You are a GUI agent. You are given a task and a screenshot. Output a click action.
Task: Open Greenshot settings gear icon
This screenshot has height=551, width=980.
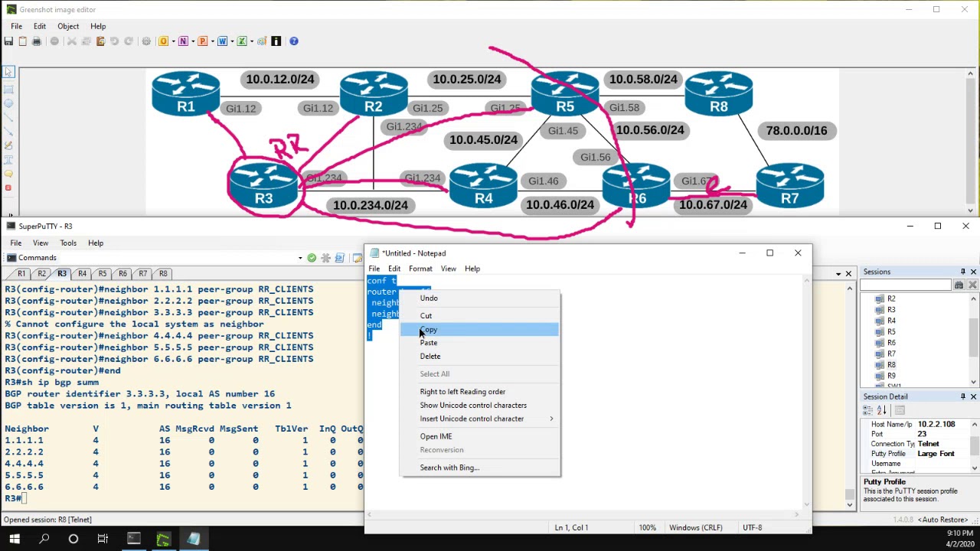pos(146,41)
